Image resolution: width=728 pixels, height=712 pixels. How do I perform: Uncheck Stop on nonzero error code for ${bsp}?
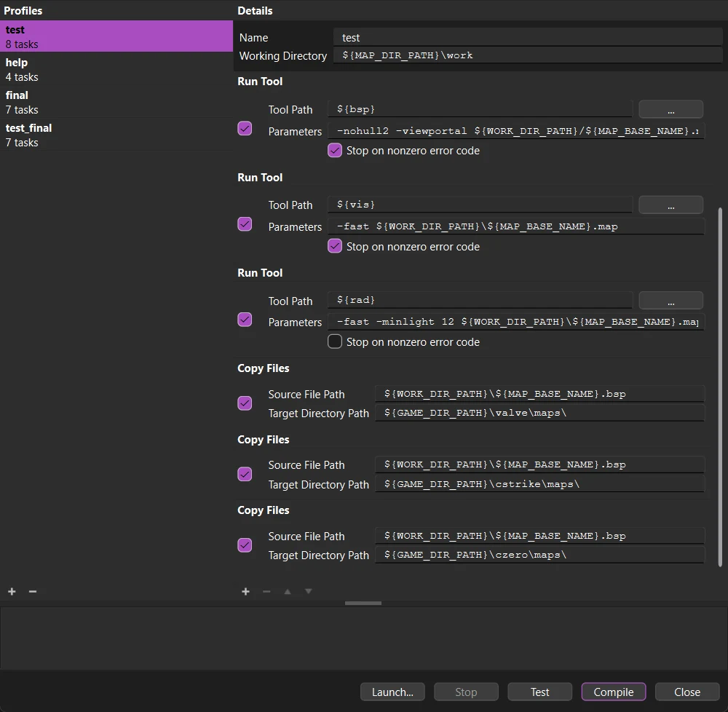(x=335, y=151)
